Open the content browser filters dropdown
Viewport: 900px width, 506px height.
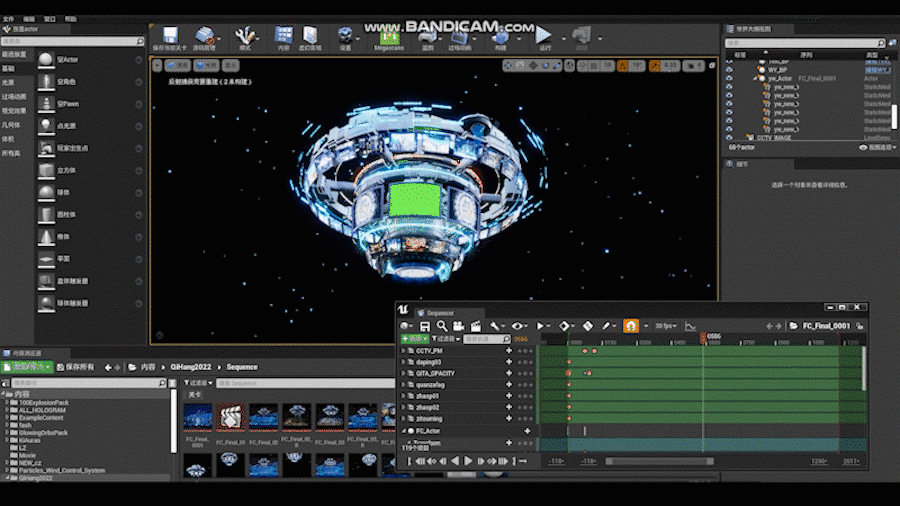pos(199,383)
